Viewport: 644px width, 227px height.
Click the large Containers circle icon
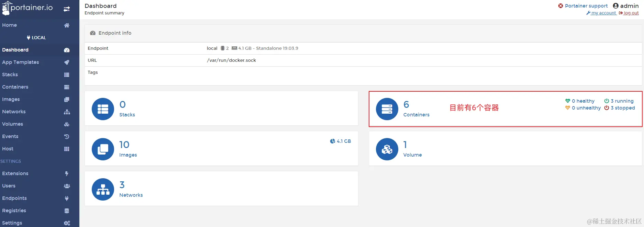pyautogui.click(x=387, y=109)
